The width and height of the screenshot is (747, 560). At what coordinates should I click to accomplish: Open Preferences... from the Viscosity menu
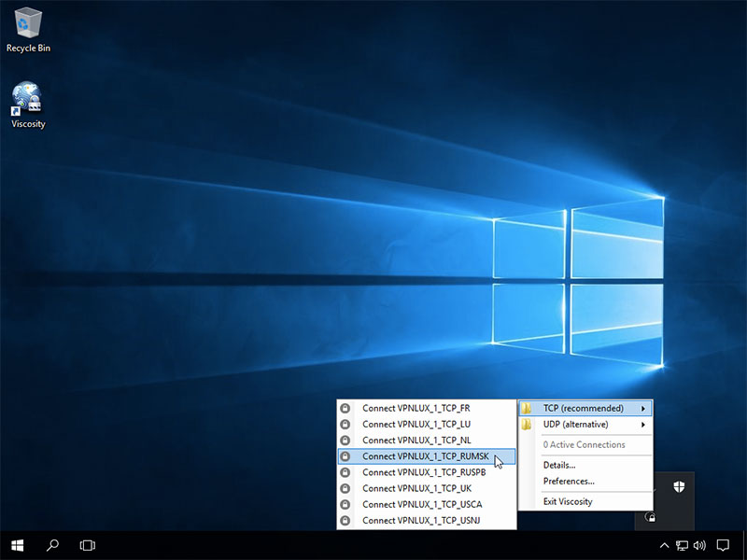585,482
